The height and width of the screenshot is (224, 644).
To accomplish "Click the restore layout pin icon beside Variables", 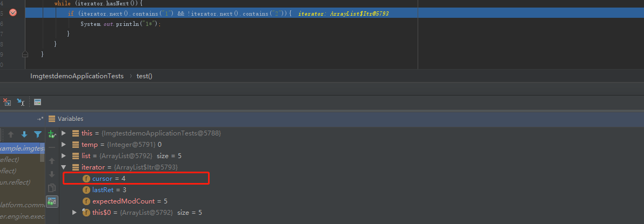I will coord(40,119).
